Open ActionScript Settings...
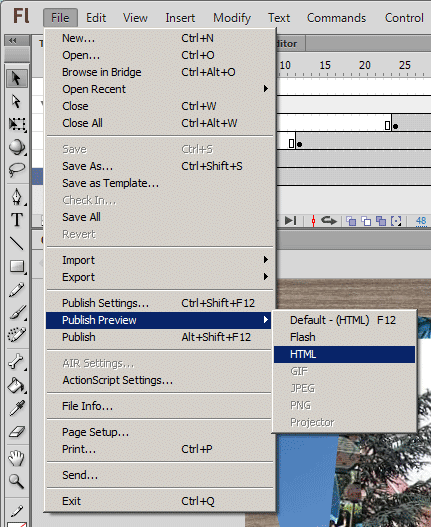431x527 pixels. click(159, 380)
